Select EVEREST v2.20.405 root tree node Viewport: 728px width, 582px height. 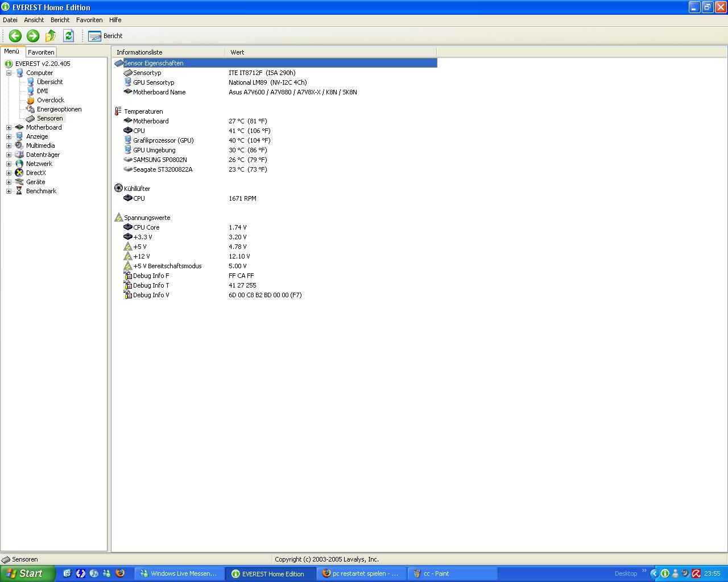pos(43,64)
